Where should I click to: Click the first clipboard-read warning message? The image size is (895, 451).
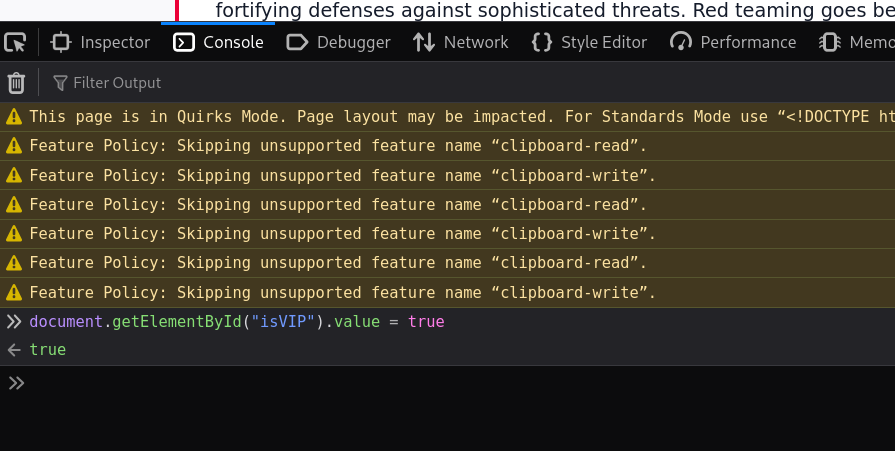point(338,146)
